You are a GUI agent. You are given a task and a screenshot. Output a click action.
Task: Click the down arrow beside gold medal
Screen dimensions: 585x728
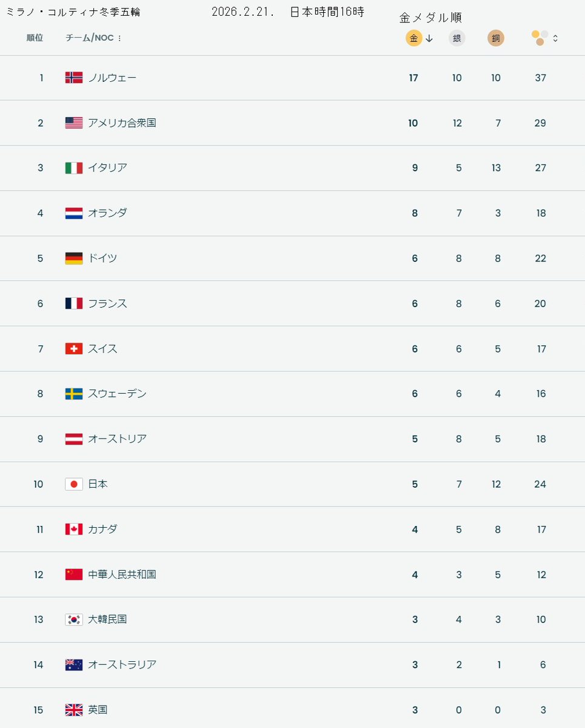point(429,38)
